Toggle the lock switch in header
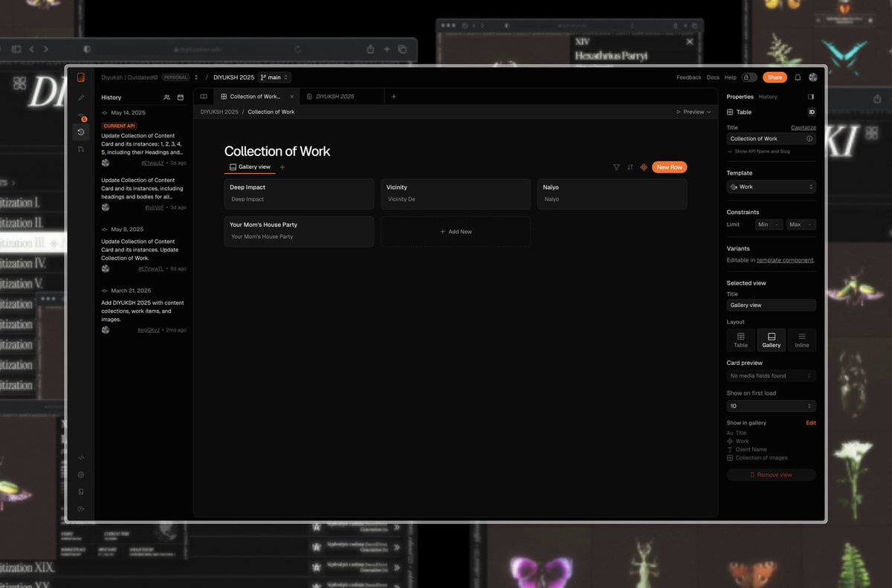Screen dimensions: 892x588 [x=749, y=77]
